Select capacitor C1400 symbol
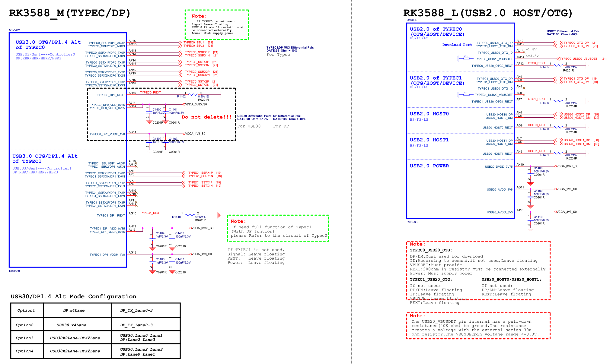Image resolution: width=613 pixels, height=364 pixels. coord(149,113)
